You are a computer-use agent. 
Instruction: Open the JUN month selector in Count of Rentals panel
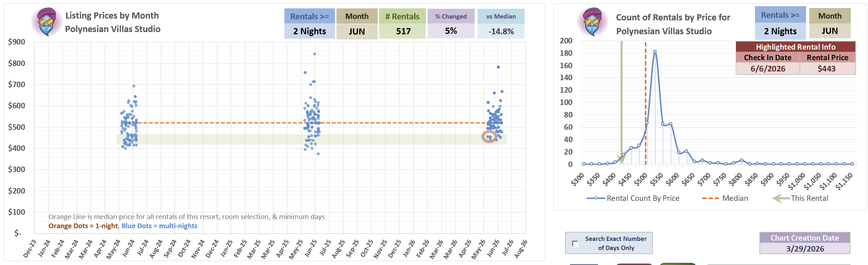tap(830, 31)
